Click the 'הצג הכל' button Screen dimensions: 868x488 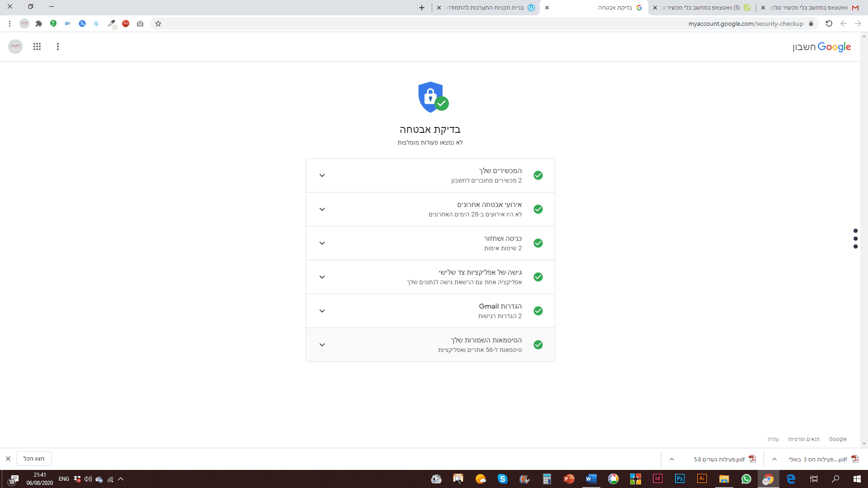click(x=34, y=459)
